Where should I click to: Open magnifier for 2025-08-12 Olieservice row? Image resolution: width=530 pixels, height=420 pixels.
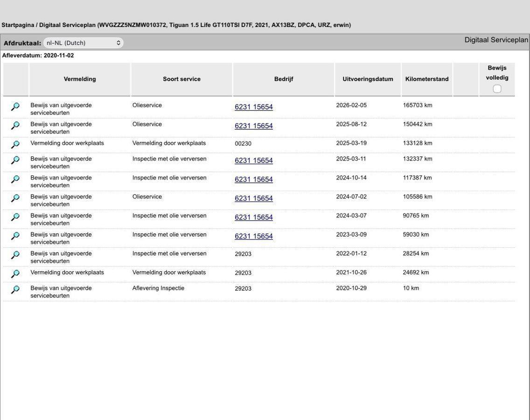pos(15,126)
